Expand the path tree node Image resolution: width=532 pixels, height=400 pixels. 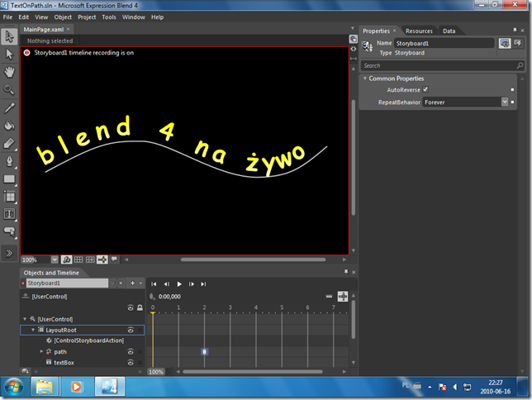[x=41, y=351]
